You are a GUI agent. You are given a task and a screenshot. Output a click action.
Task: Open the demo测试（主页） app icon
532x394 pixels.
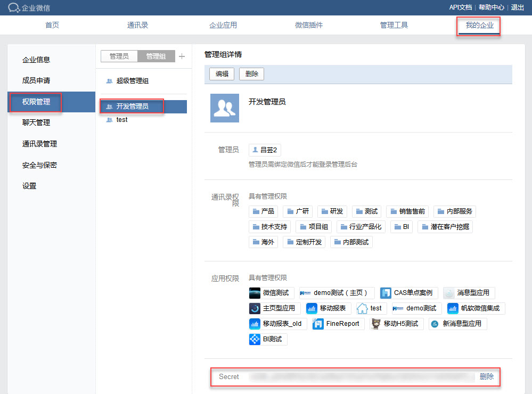(305, 293)
